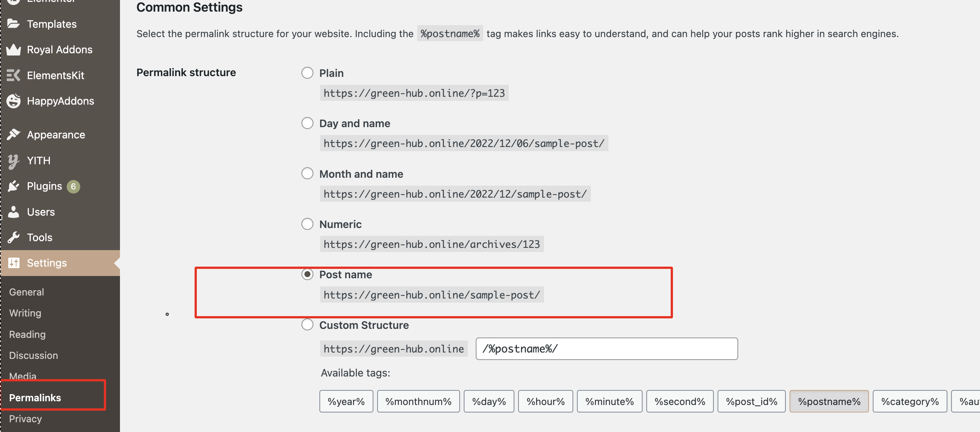Insert the %minute% tag button
Image resolution: width=980 pixels, height=432 pixels.
(610, 401)
